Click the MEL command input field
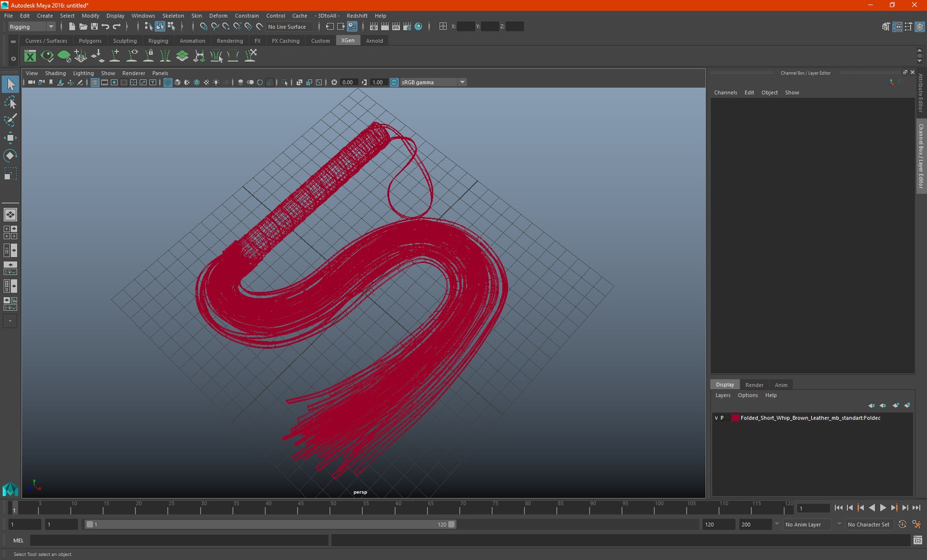 pos(179,540)
